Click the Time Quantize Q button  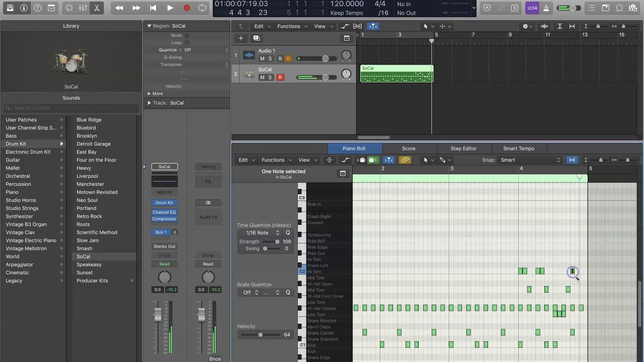tap(288, 233)
